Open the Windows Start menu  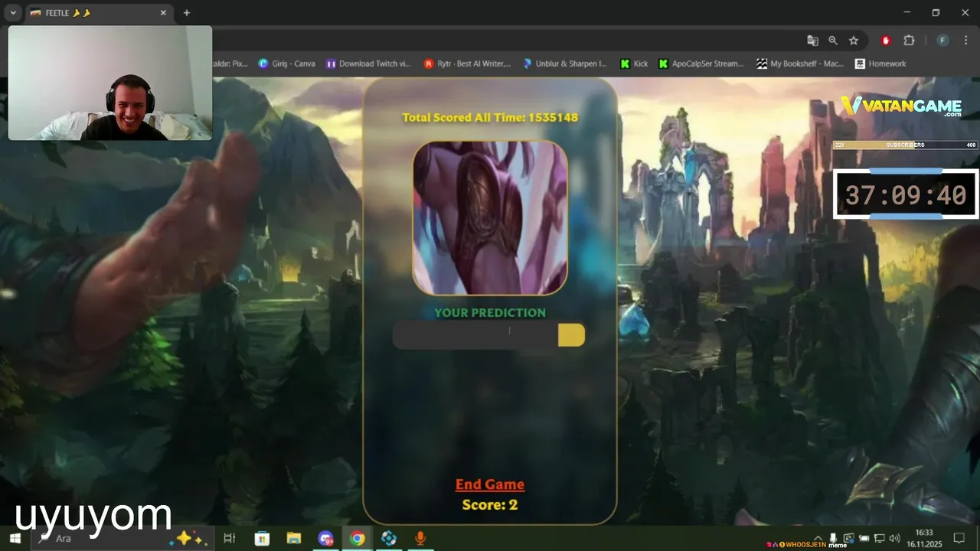(15, 539)
